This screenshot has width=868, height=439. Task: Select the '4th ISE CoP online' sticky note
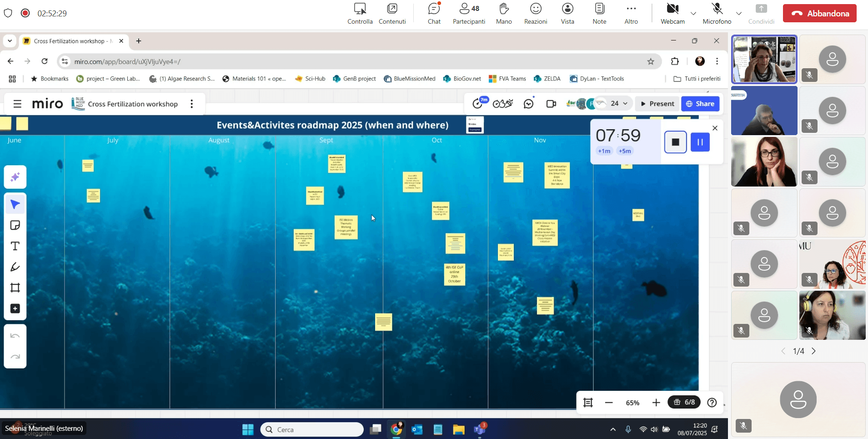454,274
